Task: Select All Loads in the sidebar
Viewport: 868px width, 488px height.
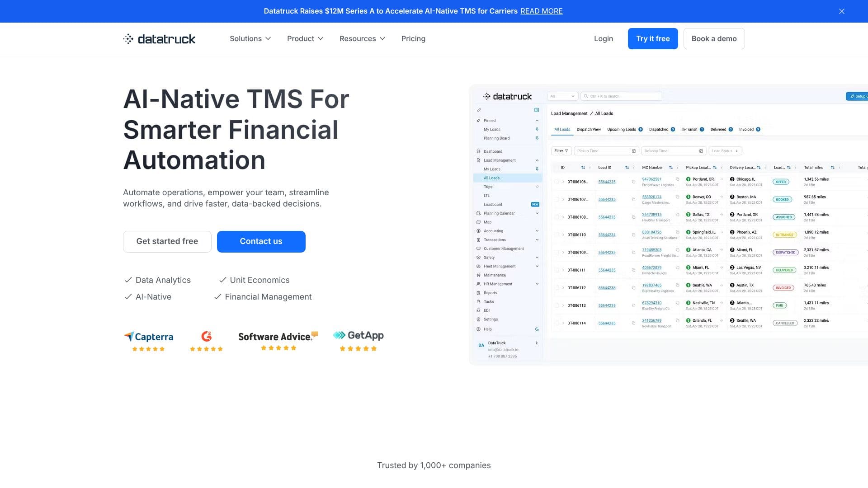Action: click(507, 178)
